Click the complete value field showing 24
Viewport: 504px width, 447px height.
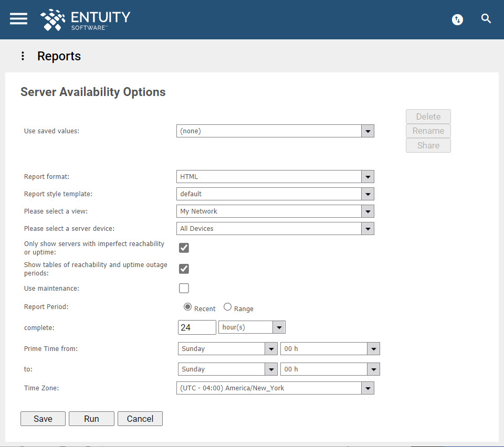tap(197, 327)
